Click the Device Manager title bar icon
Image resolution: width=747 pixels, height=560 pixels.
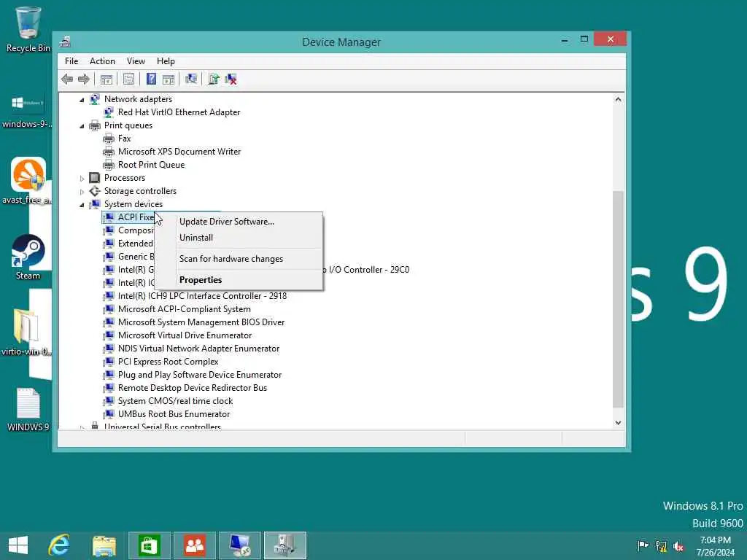65,42
